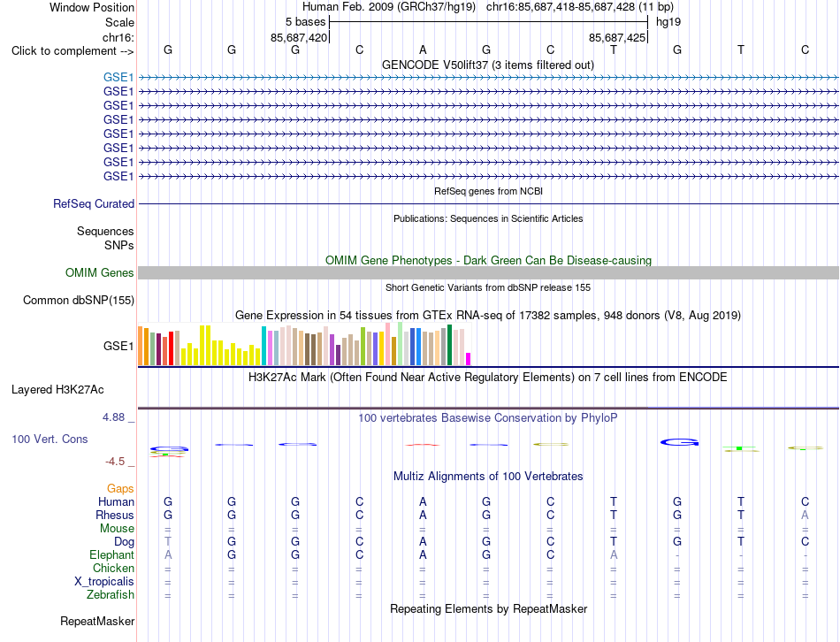840x642 pixels.
Task: Click the Zebrafish species label
Action: tap(111, 595)
